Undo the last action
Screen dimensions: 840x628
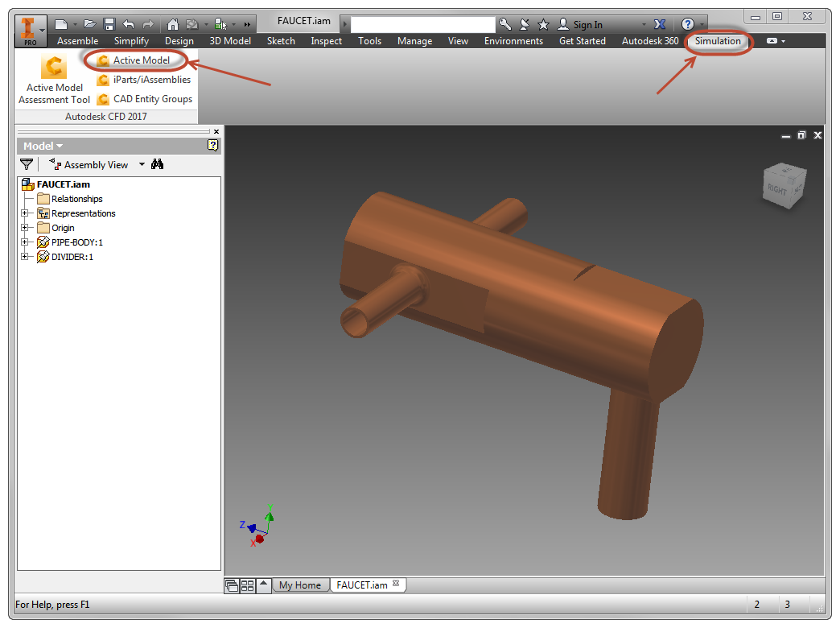[129, 24]
